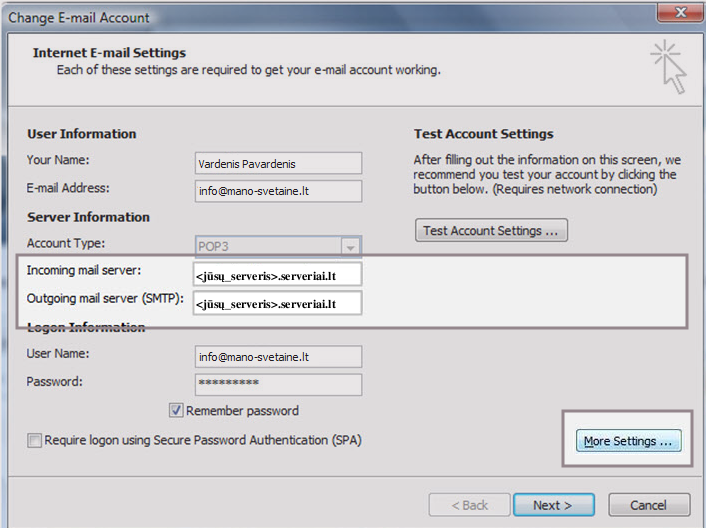Click the Your Name input field

(x=278, y=163)
